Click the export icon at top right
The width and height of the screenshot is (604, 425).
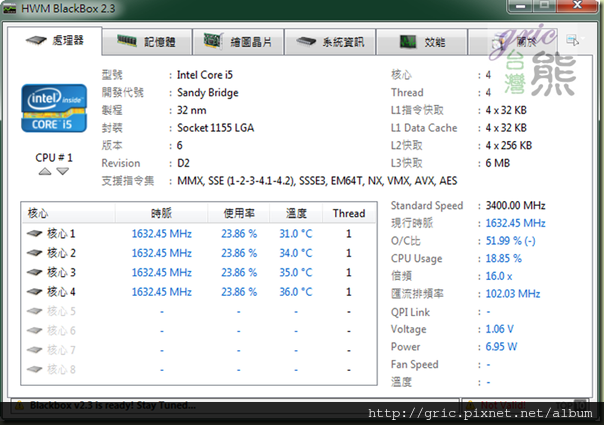573,40
